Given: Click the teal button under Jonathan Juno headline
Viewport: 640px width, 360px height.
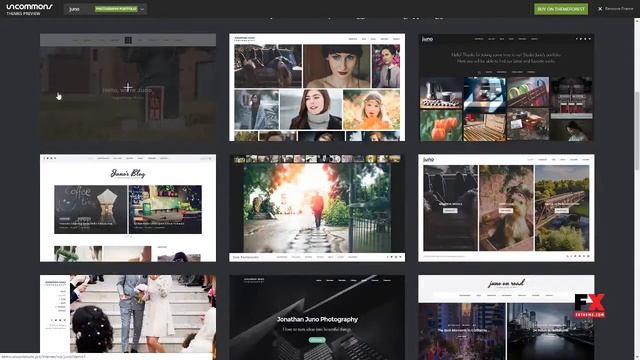Looking at the screenshot, I should 317,340.
